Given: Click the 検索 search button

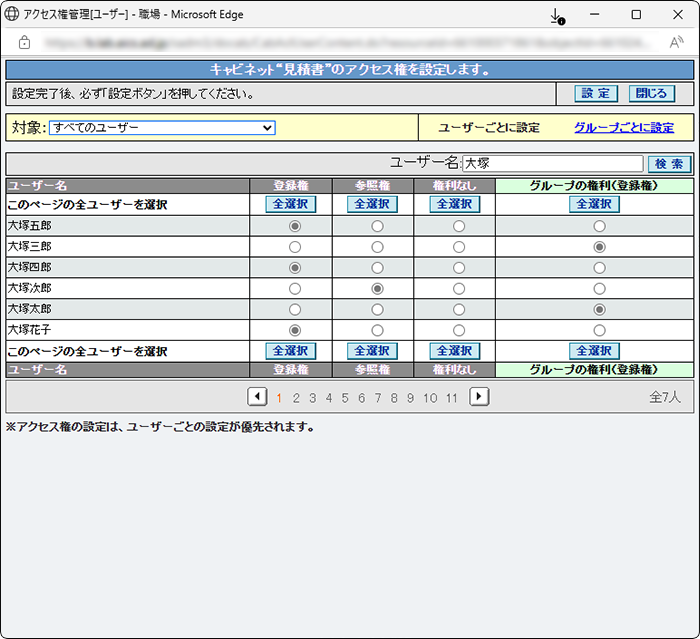Looking at the screenshot, I should (669, 164).
